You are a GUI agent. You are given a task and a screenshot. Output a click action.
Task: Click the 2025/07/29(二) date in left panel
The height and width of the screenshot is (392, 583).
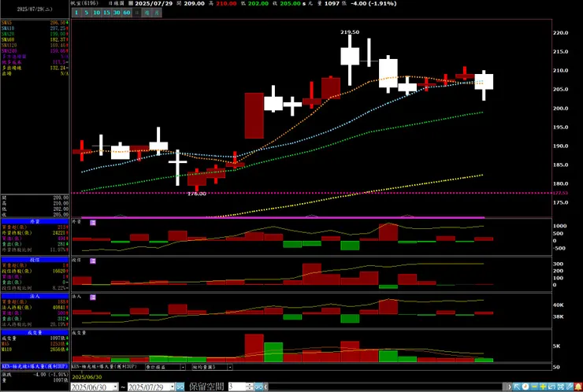tap(35, 9)
